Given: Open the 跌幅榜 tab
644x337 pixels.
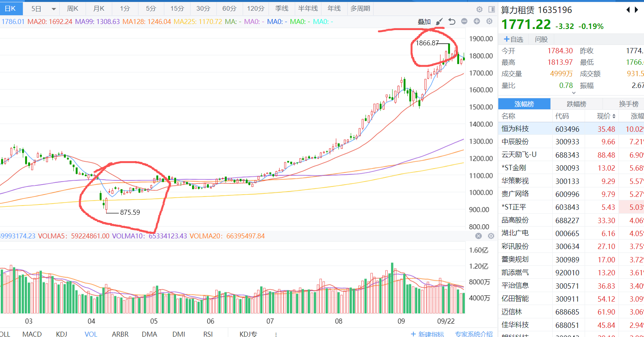Looking at the screenshot, I should (x=576, y=104).
